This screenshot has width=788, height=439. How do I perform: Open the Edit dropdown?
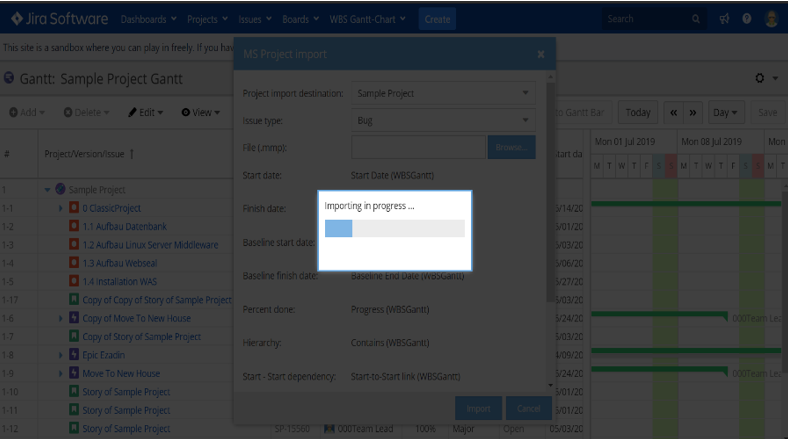coord(145,113)
